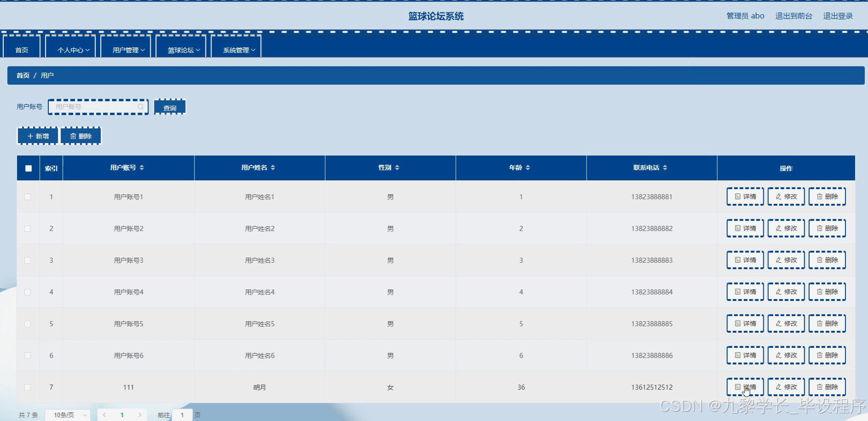Click the bulk 删除 button above table

coord(81,136)
